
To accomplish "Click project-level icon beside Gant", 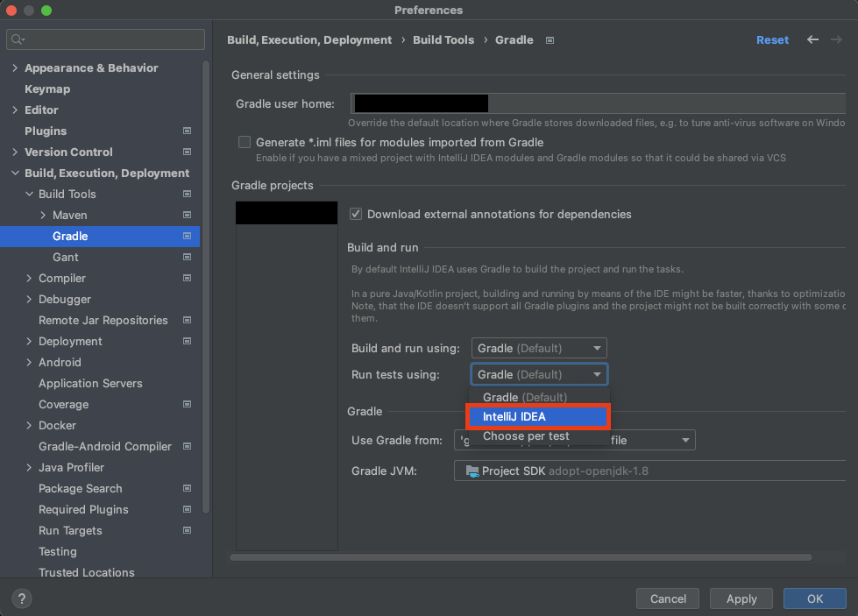I will (x=188, y=257).
